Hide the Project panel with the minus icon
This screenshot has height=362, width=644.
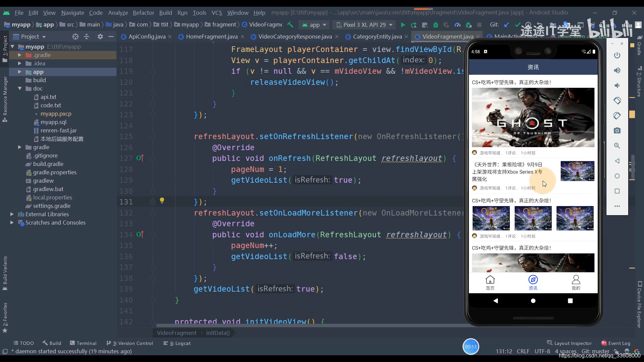pos(111,37)
